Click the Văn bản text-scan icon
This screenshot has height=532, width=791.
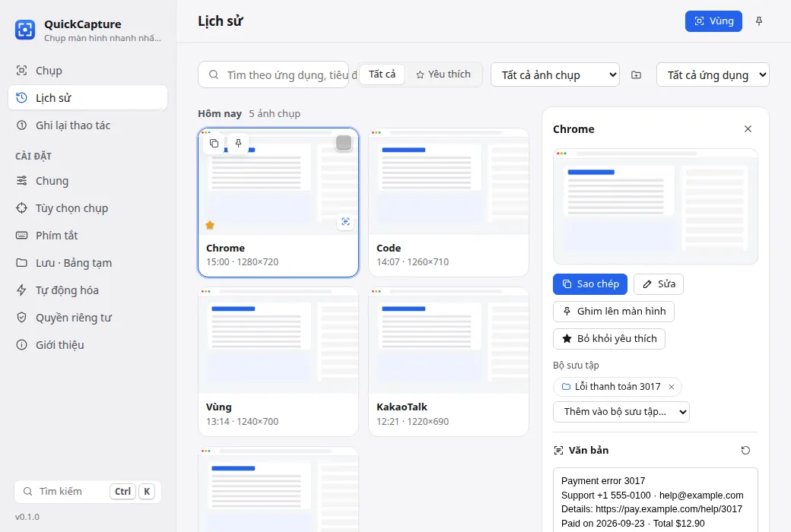[558, 451]
